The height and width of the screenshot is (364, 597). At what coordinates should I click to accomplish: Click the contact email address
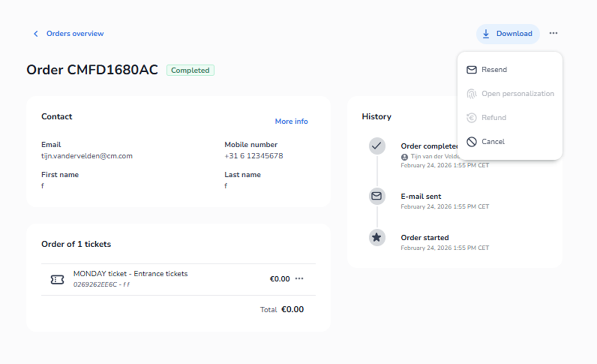[x=87, y=156]
